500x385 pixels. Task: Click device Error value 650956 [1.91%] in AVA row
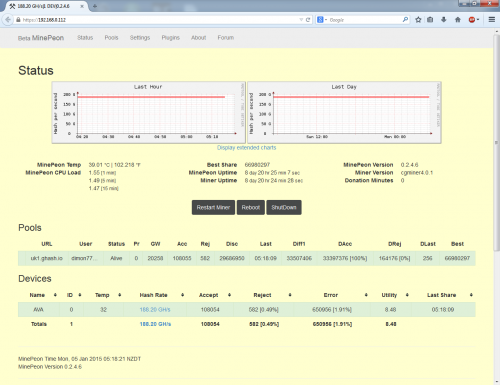[x=332, y=310]
